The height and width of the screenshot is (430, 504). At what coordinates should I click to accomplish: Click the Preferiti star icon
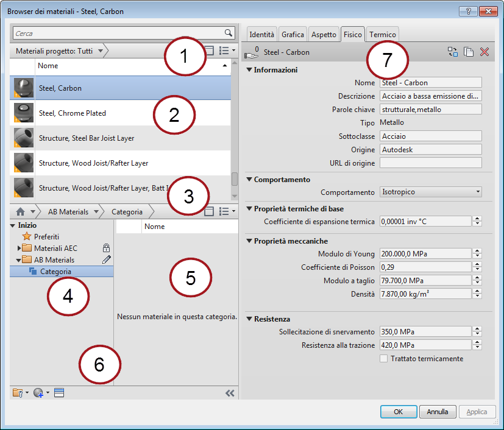click(x=27, y=236)
